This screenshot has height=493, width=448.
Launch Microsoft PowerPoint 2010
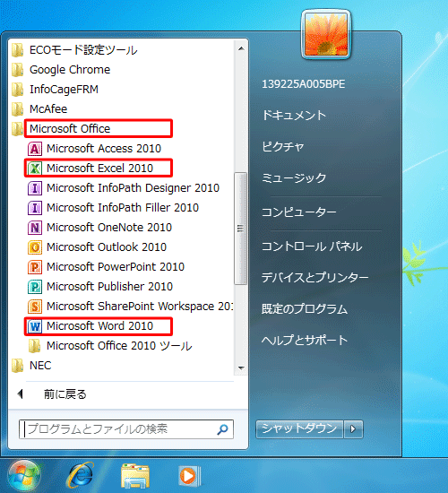116,267
